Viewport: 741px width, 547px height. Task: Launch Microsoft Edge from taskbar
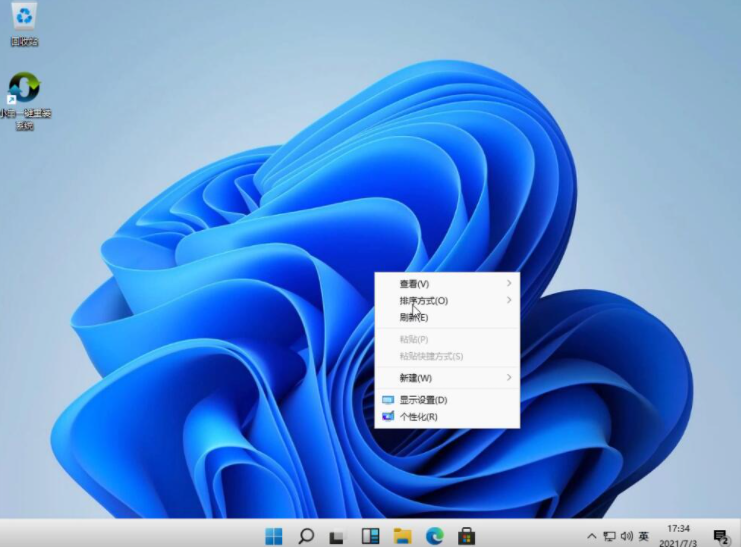pyautogui.click(x=434, y=536)
